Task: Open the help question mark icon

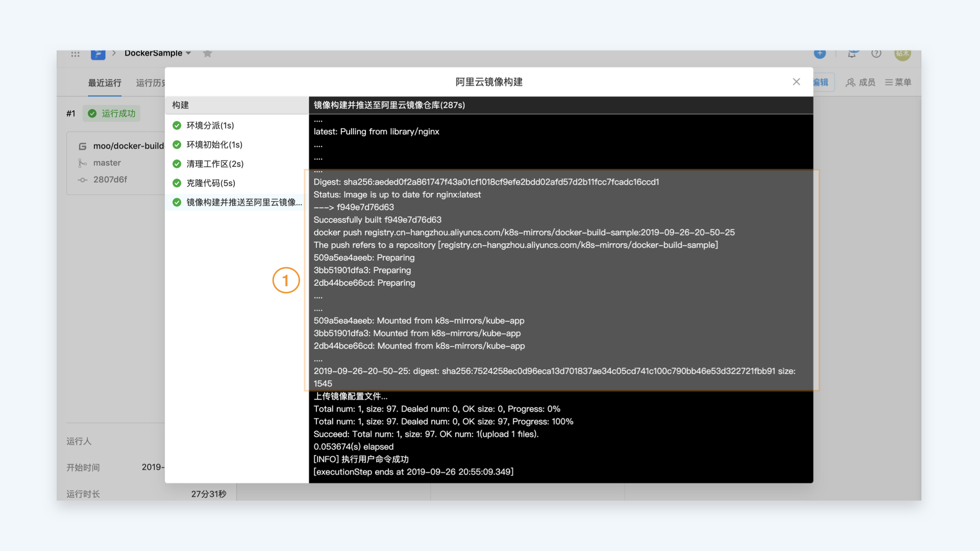Action: 876,54
